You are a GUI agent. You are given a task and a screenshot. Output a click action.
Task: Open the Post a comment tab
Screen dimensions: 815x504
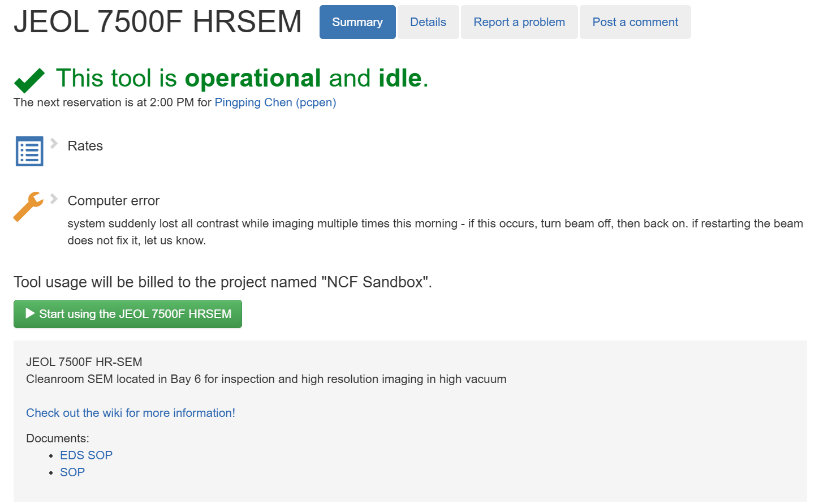[635, 22]
